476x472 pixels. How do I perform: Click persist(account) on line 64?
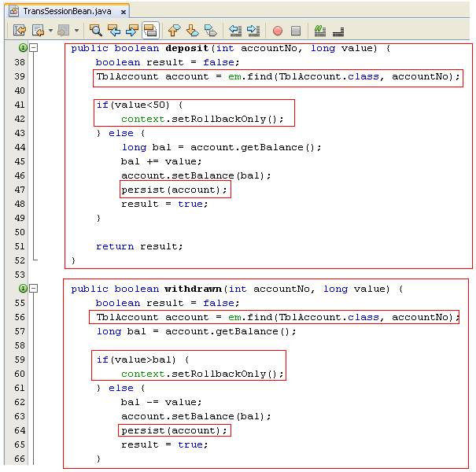(174, 430)
